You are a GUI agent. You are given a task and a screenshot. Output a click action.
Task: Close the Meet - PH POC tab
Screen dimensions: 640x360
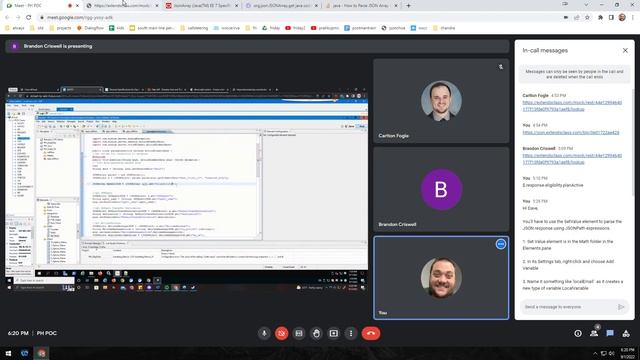[77, 6]
